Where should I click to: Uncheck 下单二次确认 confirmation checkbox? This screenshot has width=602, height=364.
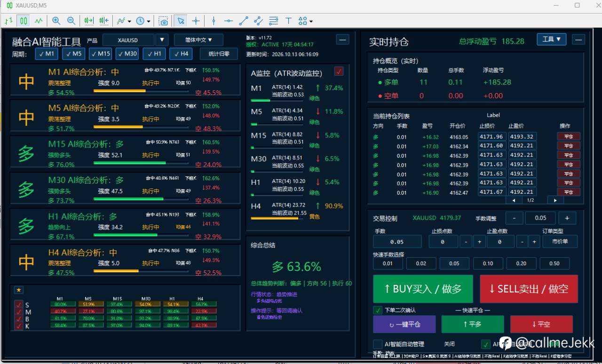point(378,310)
